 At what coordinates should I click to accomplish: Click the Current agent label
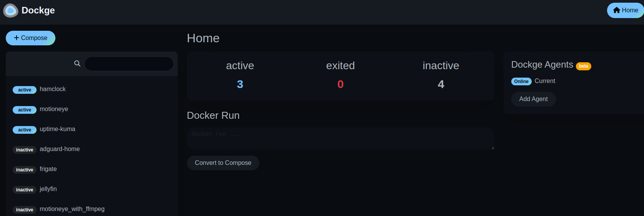(x=545, y=81)
